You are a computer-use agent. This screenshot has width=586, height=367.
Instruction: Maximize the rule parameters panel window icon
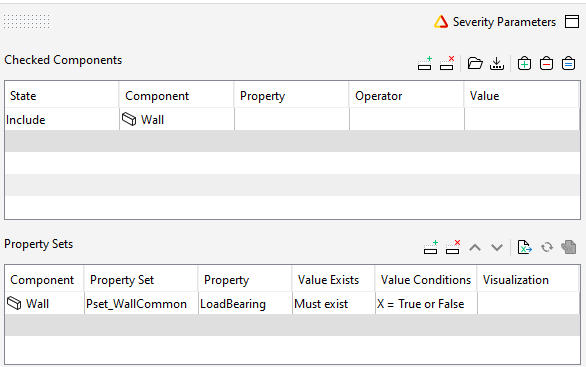(x=572, y=22)
